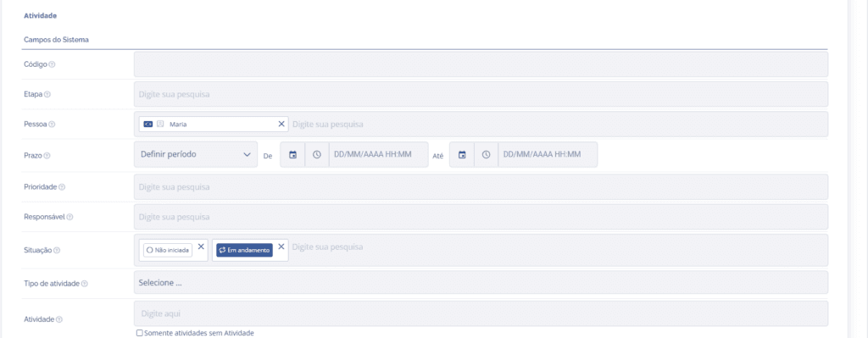The width and height of the screenshot is (868, 338).
Task: Focus the Situação search field placeholder
Action: 328,247
